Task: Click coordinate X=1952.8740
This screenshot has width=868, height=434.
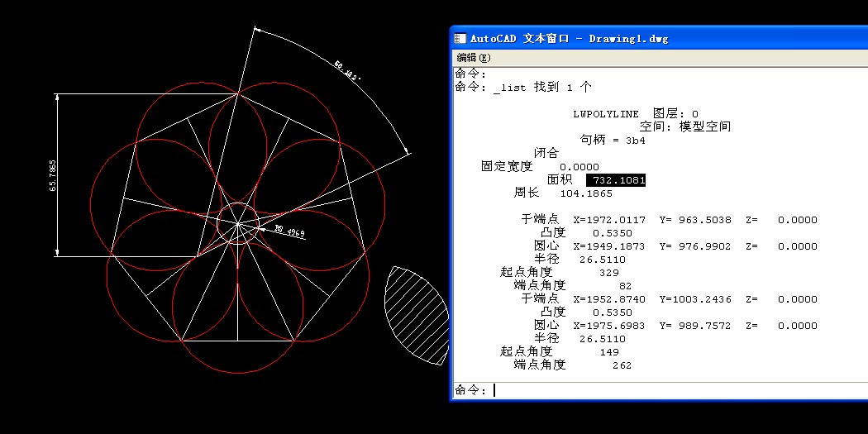Action: tap(609, 299)
